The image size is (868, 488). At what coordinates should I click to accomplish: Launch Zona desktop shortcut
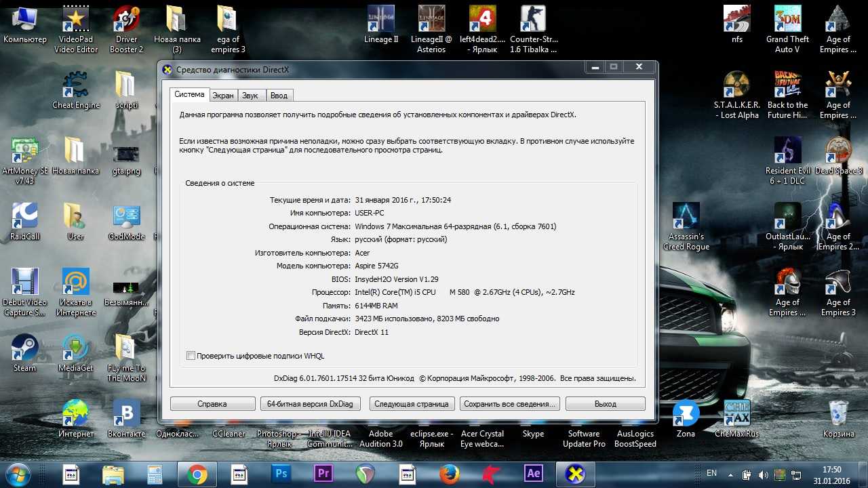(686, 419)
